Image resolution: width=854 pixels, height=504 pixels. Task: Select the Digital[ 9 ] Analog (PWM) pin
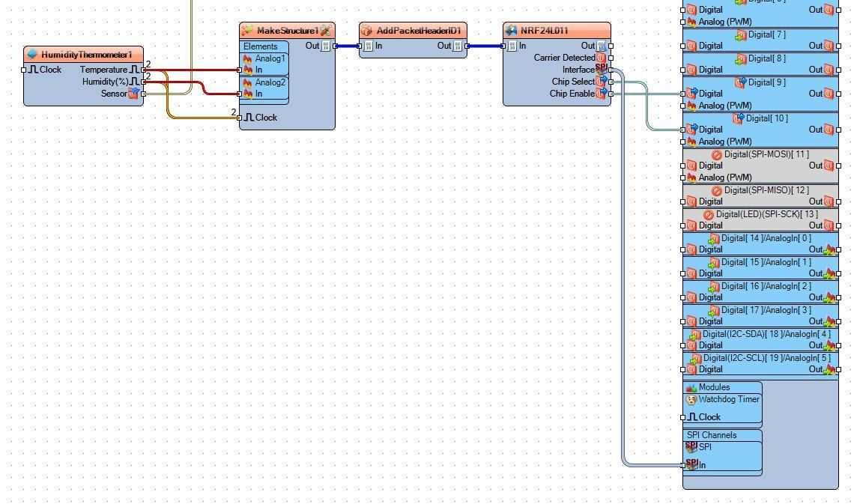tap(683, 106)
